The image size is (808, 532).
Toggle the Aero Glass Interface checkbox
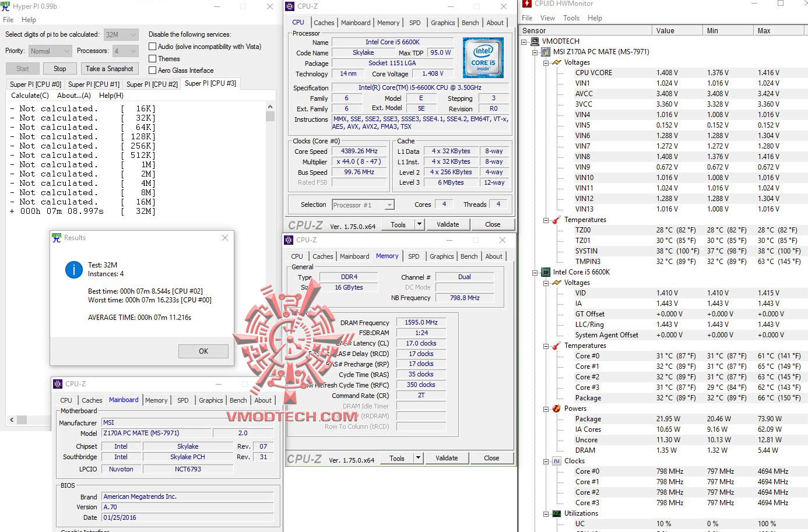click(x=153, y=71)
